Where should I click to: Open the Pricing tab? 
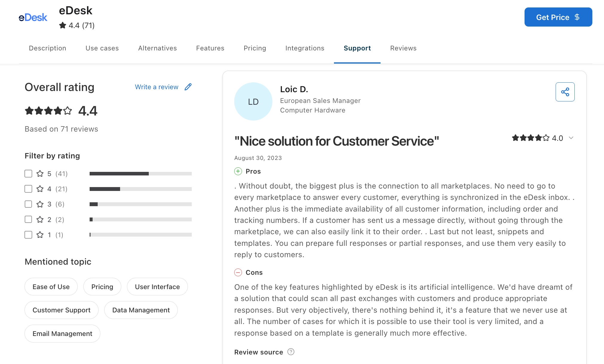(255, 48)
